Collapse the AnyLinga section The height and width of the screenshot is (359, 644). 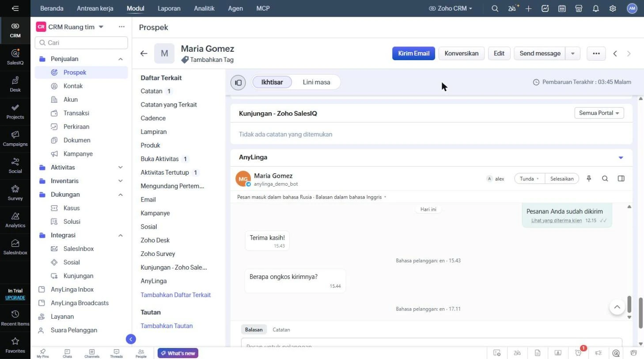[621, 158]
